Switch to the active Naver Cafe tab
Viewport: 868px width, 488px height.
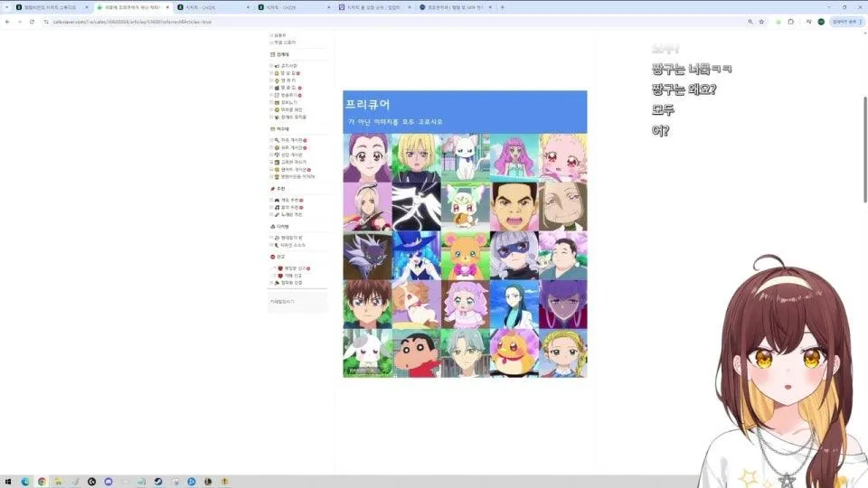tap(133, 7)
